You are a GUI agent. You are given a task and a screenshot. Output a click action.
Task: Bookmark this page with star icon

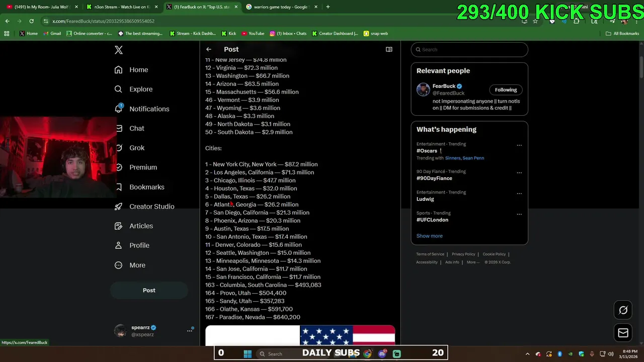535,21
